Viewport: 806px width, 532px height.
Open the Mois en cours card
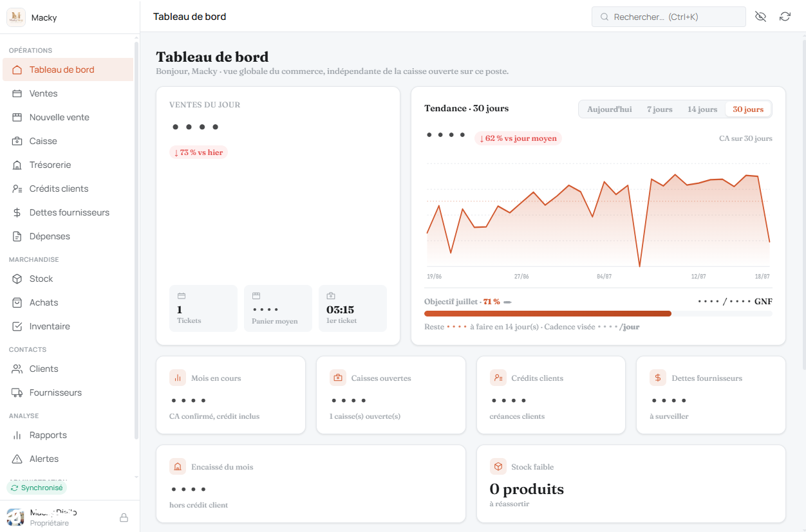[230, 395]
